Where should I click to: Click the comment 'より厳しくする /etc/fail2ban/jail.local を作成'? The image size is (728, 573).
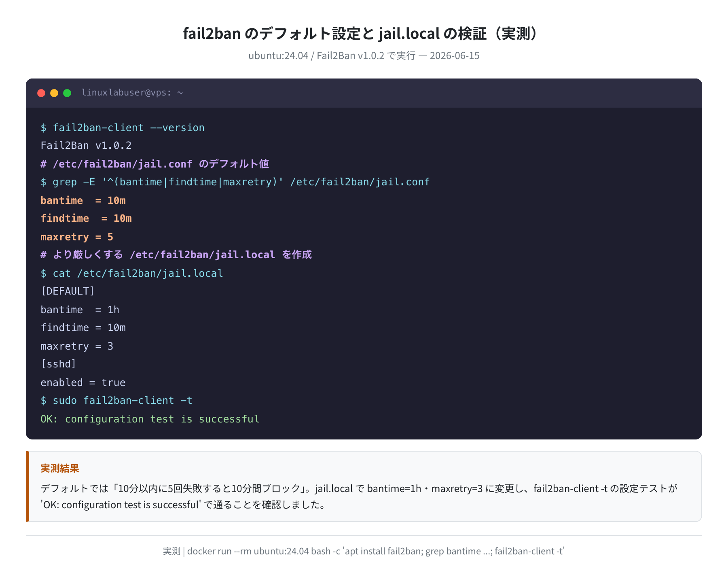[x=176, y=255]
